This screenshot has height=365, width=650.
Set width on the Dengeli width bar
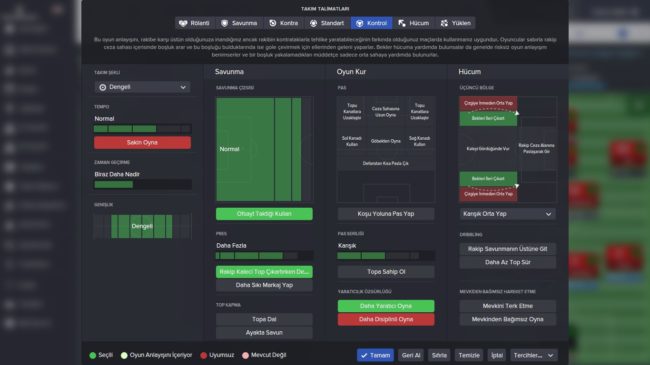142,226
